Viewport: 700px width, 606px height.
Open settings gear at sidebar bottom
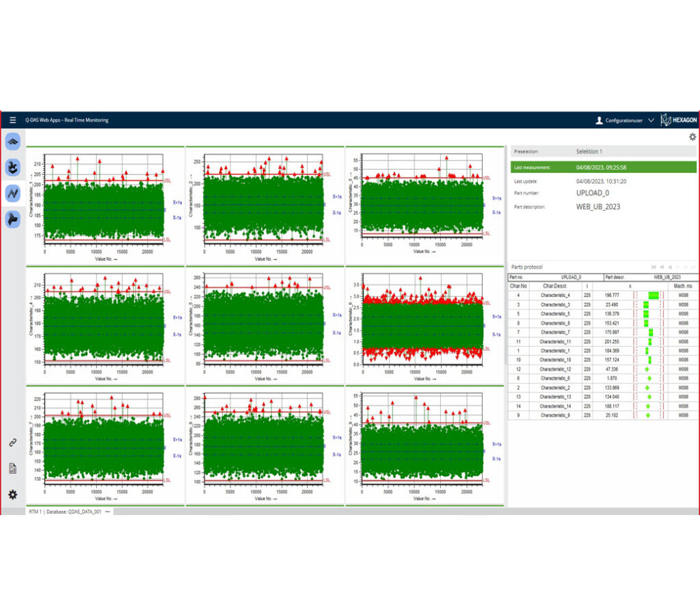(x=12, y=494)
